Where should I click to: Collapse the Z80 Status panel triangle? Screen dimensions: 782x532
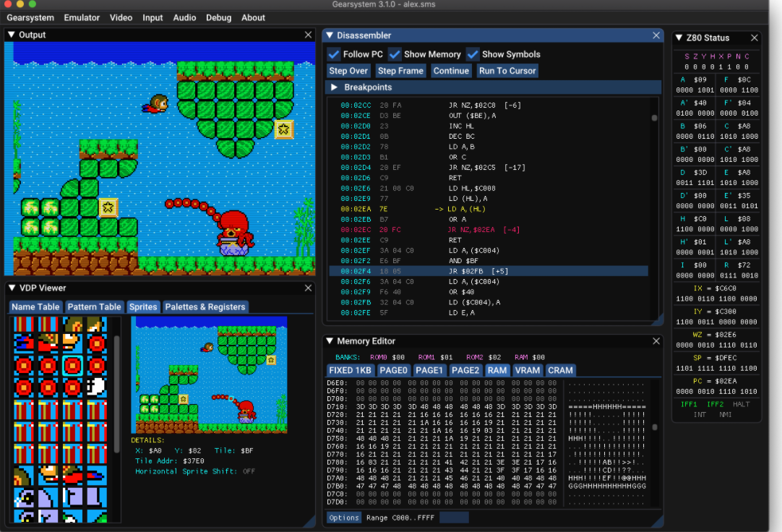click(x=679, y=38)
